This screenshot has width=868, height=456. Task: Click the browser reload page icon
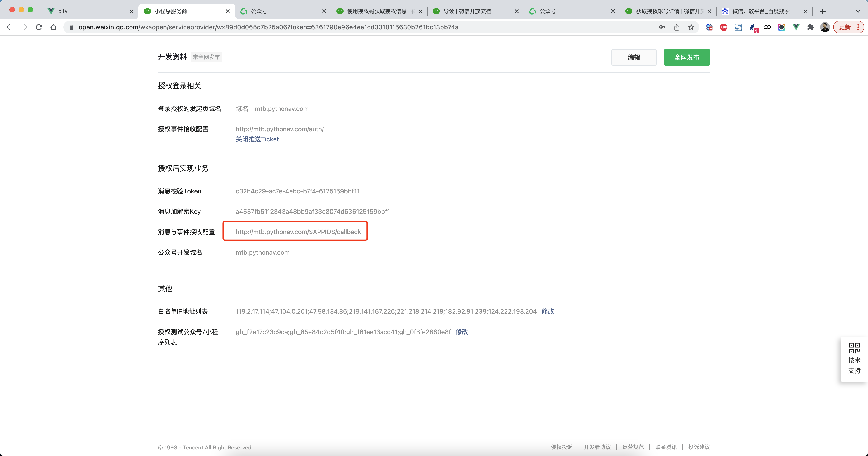click(39, 27)
